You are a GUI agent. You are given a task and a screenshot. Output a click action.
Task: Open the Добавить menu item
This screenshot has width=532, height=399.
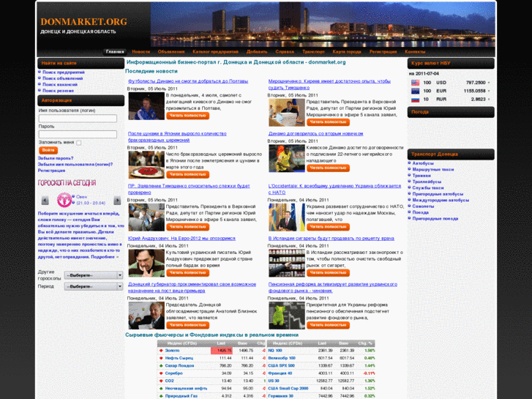click(257, 52)
